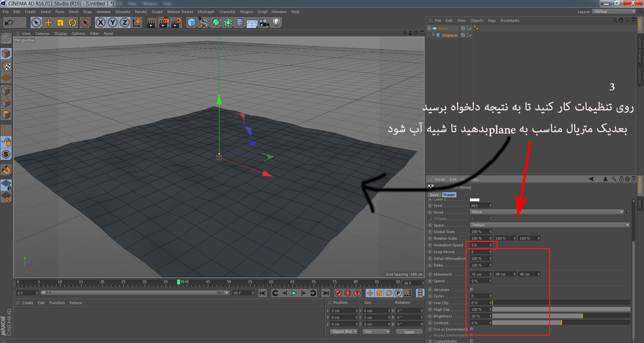Switch to Polygons mode icon
The width and height of the screenshot is (644, 343).
[6, 115]
